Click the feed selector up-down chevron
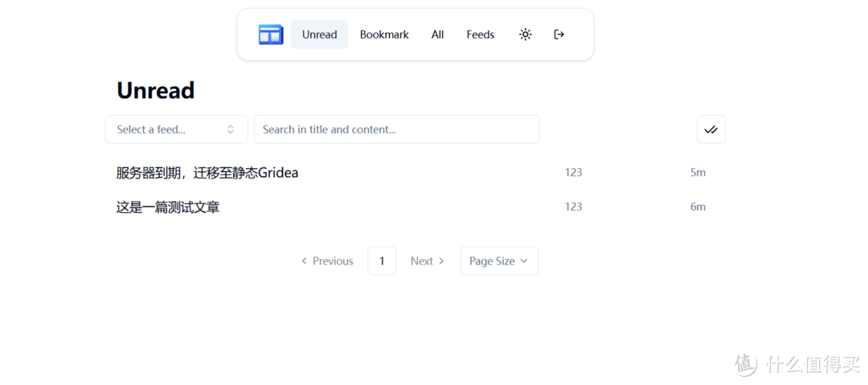The width and height of the screenshot is (868, 385). pyautogui.click(x=231, y=129)
